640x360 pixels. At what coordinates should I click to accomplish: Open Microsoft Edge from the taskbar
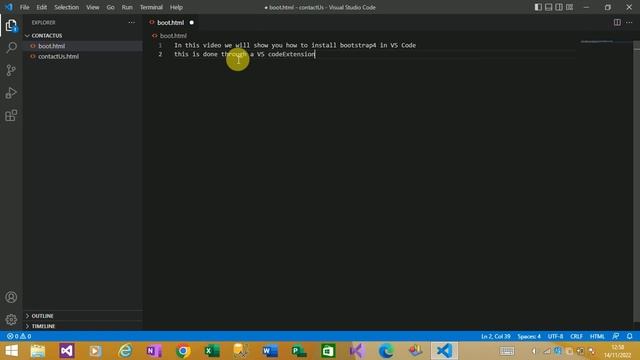click(386, 351)
